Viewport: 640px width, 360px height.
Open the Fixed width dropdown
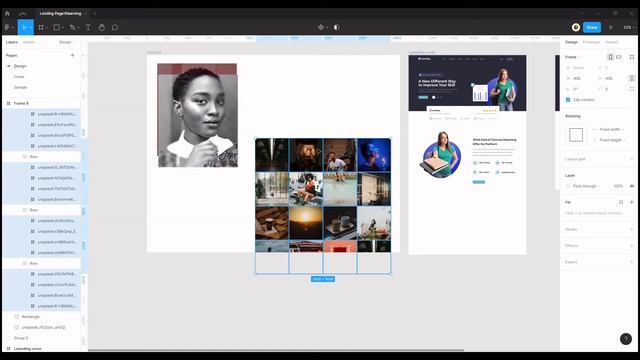(611, 129)
